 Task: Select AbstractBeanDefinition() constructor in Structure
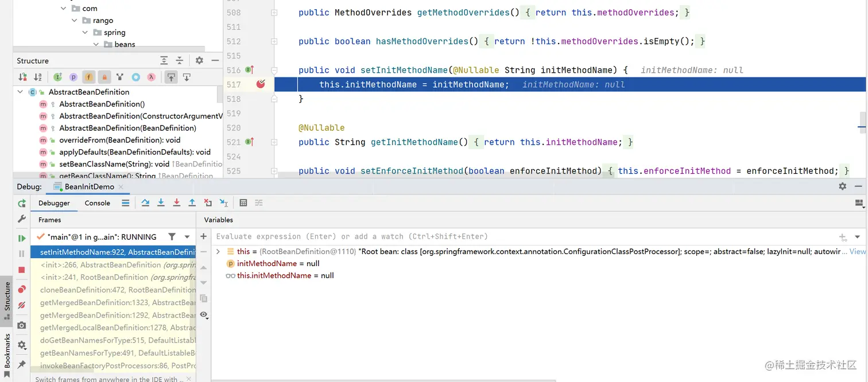[x=102, y=104]
